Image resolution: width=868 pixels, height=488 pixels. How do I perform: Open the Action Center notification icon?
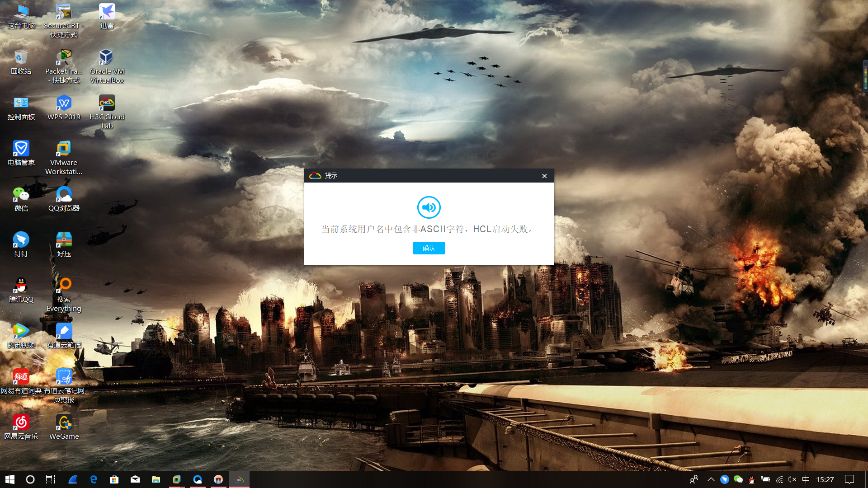tap(849, 479)
